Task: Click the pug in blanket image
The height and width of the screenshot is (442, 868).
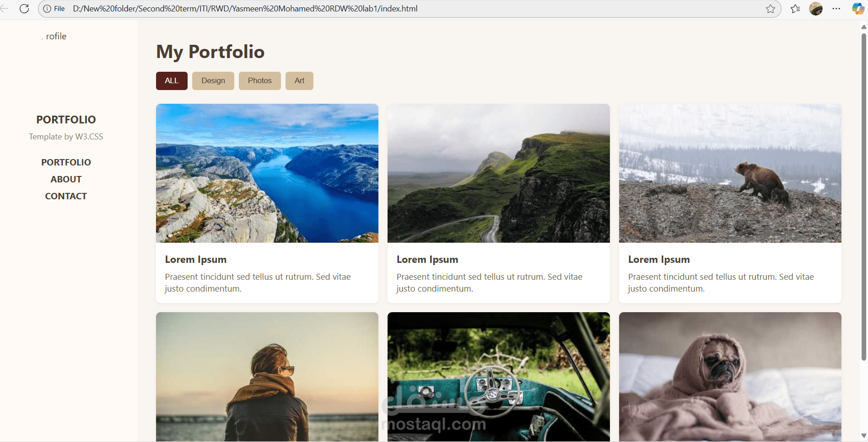Action: click(730, 377)
